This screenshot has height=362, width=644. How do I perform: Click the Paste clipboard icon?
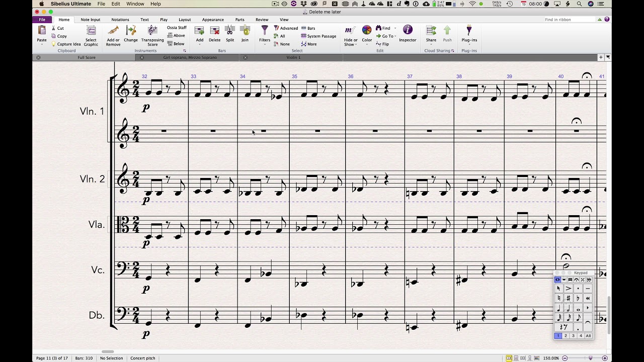[x=42, y=31]
